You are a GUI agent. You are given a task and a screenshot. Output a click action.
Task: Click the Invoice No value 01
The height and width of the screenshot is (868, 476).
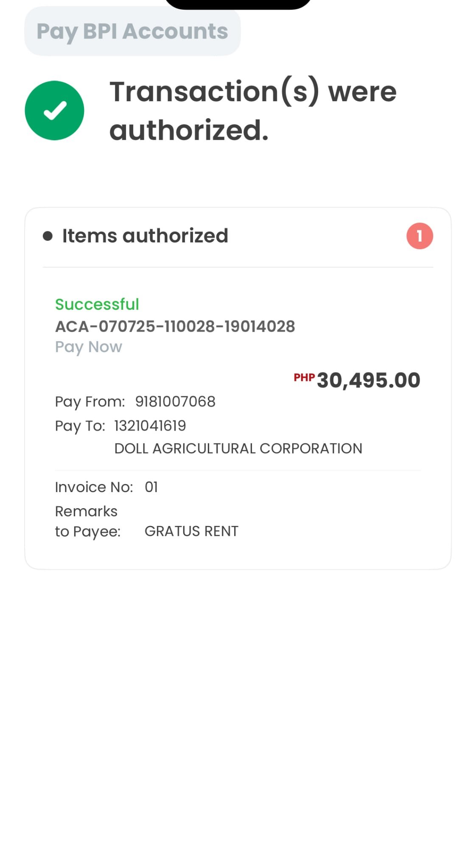point(151,487)
